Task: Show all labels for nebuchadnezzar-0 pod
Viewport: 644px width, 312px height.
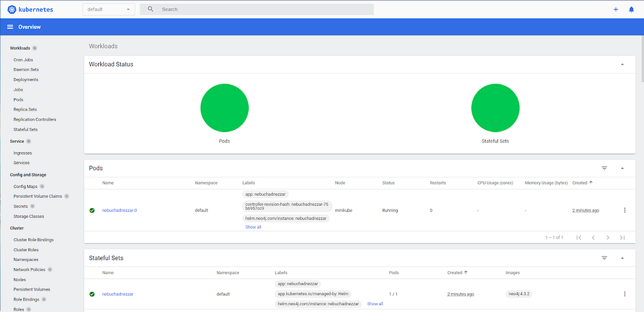Action: 253,227
